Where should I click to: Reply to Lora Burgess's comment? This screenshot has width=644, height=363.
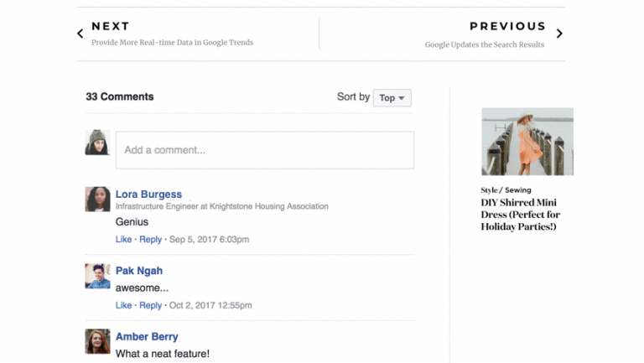[150, 240]
